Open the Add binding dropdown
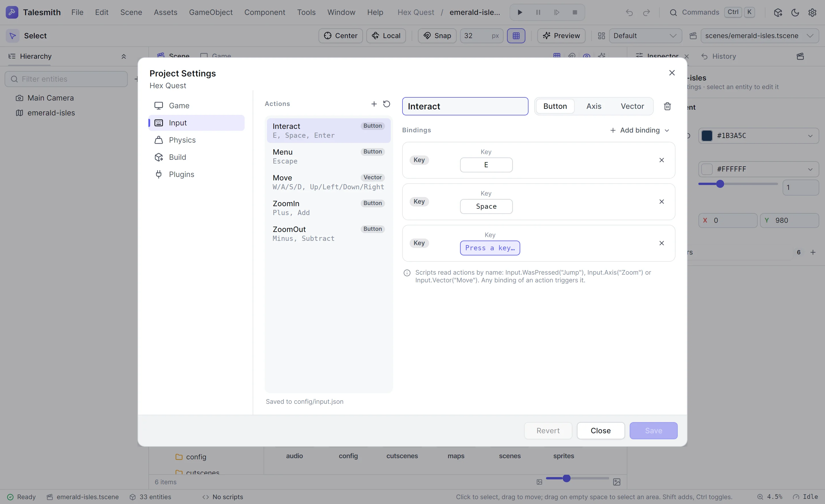Viewport: 825px width, 504px height. pyautogui.click(x=639, y=130)
